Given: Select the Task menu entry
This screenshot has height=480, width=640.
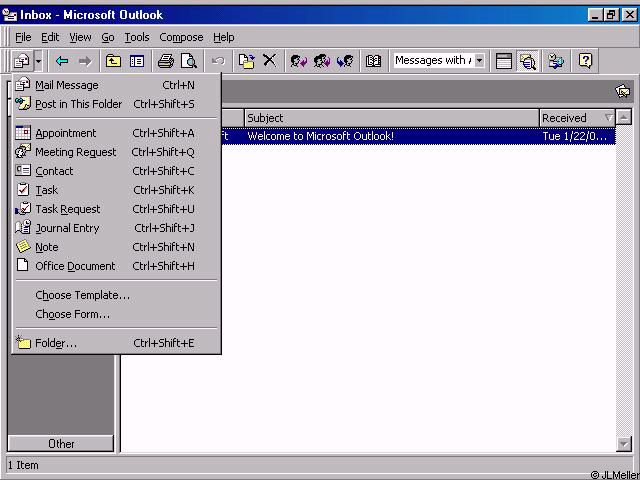Looking at the screenshot, I should [x=116, y=190].
